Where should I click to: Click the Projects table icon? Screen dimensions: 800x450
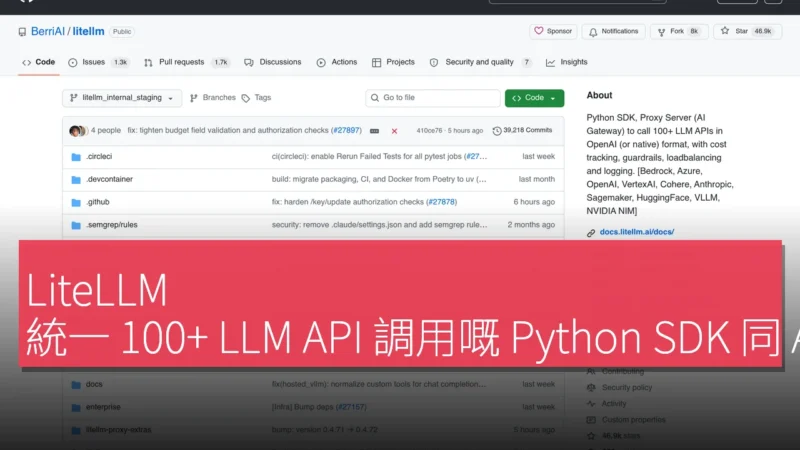pos(377,63)
